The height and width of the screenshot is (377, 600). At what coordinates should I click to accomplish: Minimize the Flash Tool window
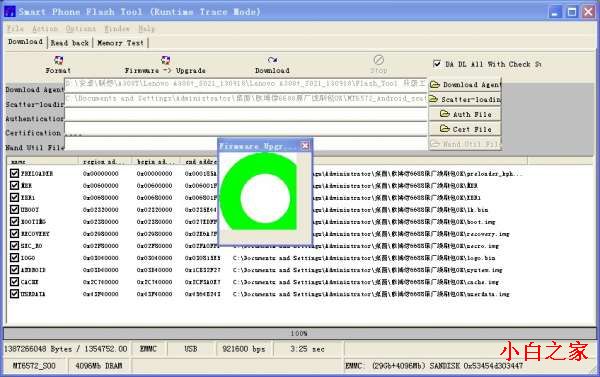[554, 12]
